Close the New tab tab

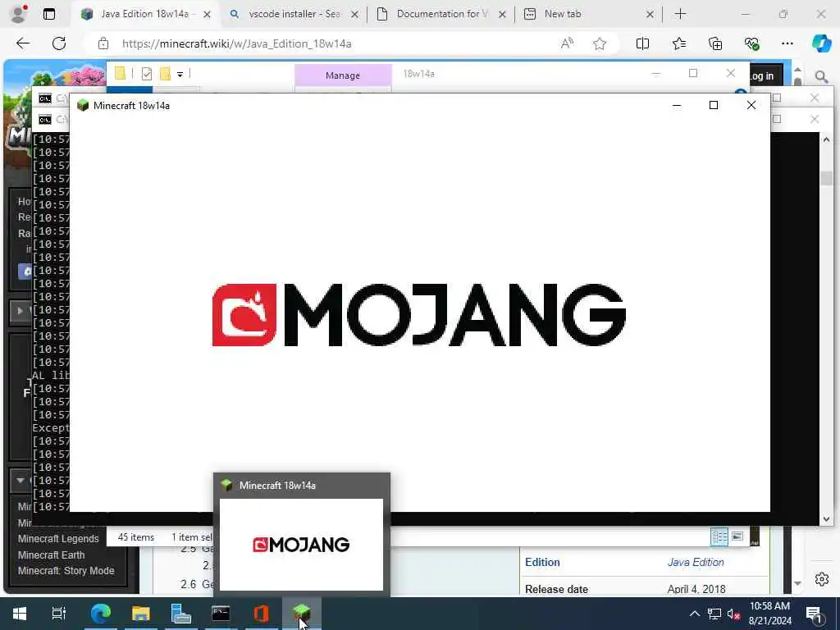click(x=650, y=15)
